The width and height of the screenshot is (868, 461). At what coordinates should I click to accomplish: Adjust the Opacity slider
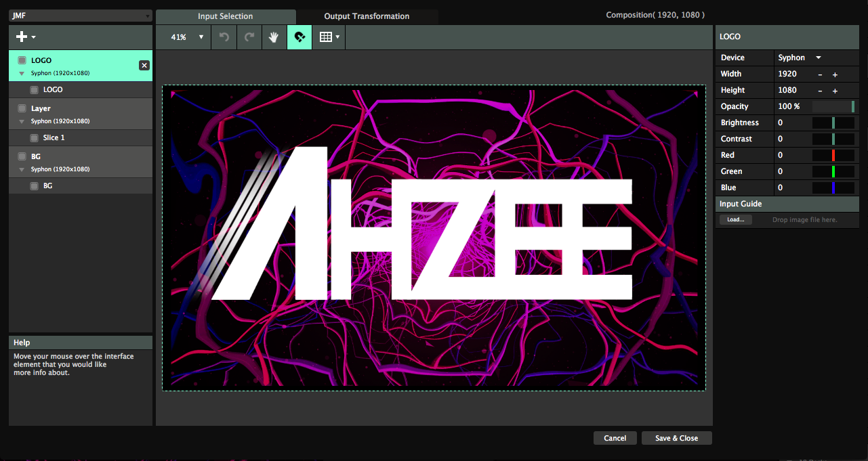(x=833, y=106)
